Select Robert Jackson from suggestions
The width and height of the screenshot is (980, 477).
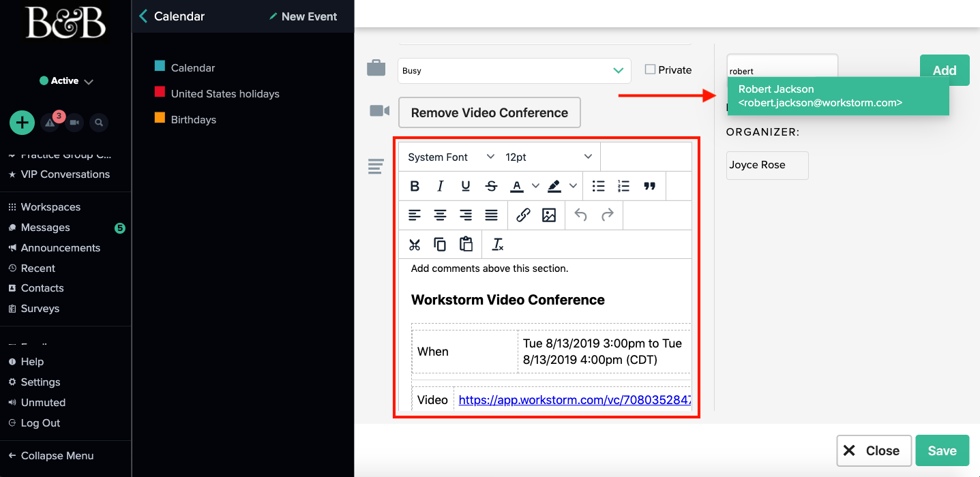pyautogui.click(x=838, y=96)
